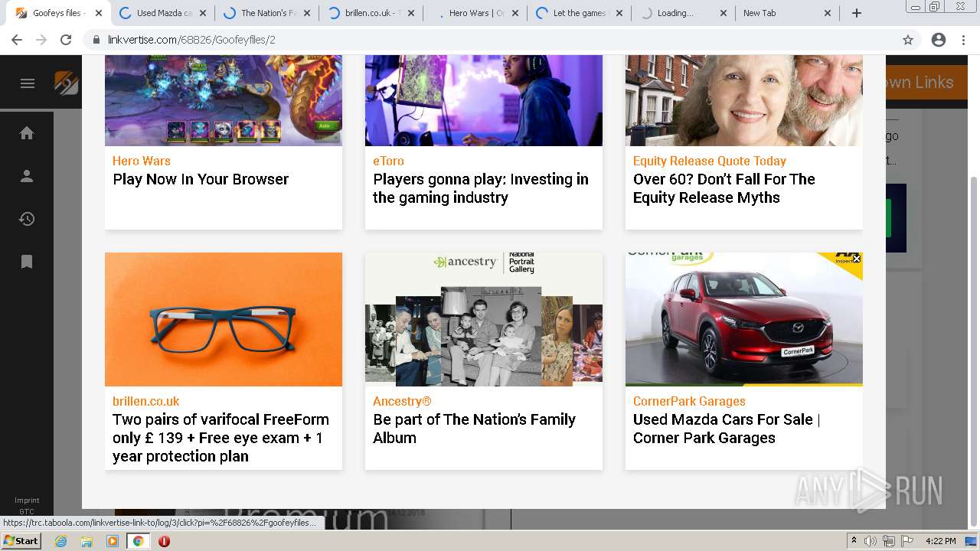Click the Opera taskbar icon

[164, 541]
